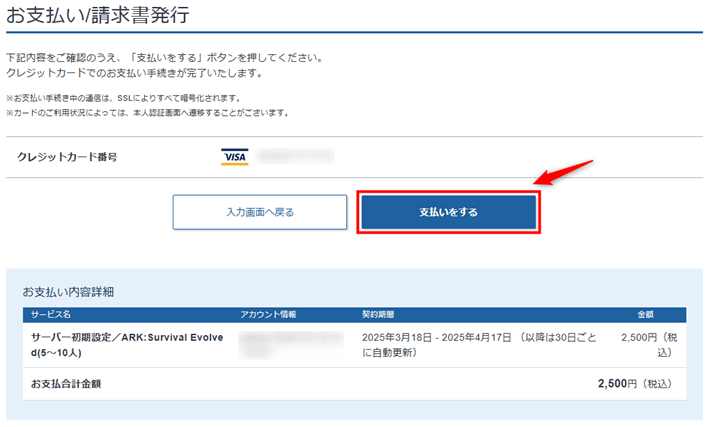Select the ARK:Survival Evolved service name cell
710x427 pixels.
coord(127,345)
